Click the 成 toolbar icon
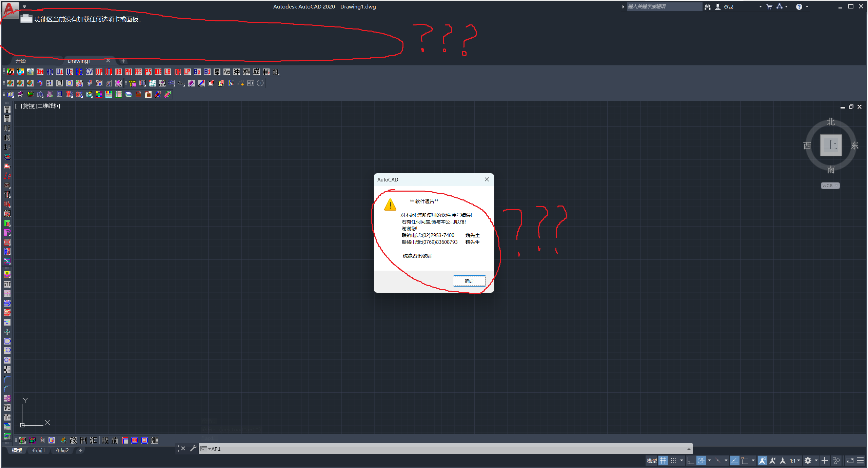Viewport: 868px width, 468px height. (x=256, y=72)
